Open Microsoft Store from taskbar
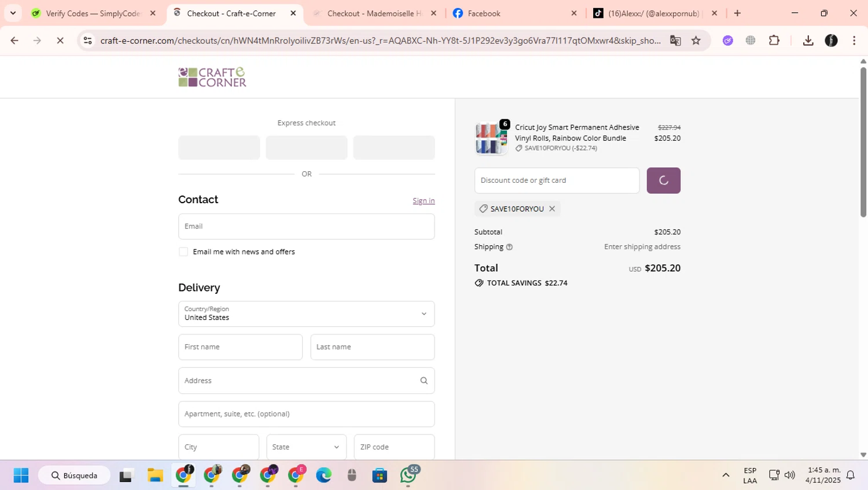The height and width of the screenshot is (490, 868). [380, 476]
